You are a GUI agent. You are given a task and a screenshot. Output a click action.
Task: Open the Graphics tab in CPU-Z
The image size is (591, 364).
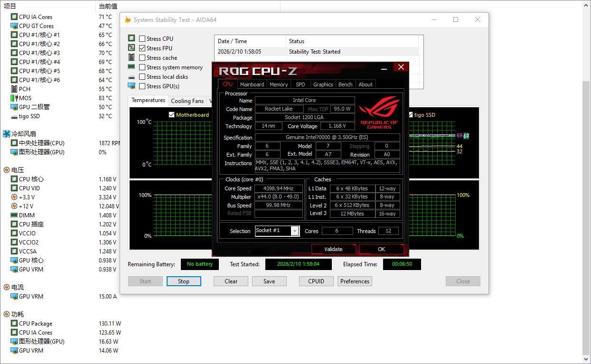[x=323, y=84]
